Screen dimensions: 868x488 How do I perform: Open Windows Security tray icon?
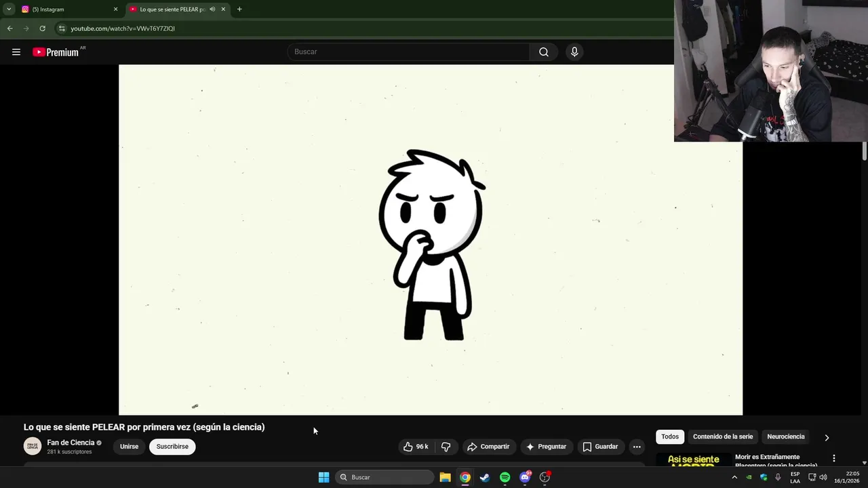click(x=764, y=477)
